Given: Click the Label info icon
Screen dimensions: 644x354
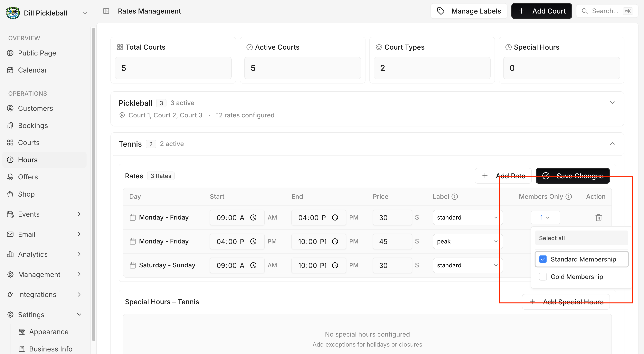Looking at the screenshot, I should pyautogui.click(x=455, y=197).
